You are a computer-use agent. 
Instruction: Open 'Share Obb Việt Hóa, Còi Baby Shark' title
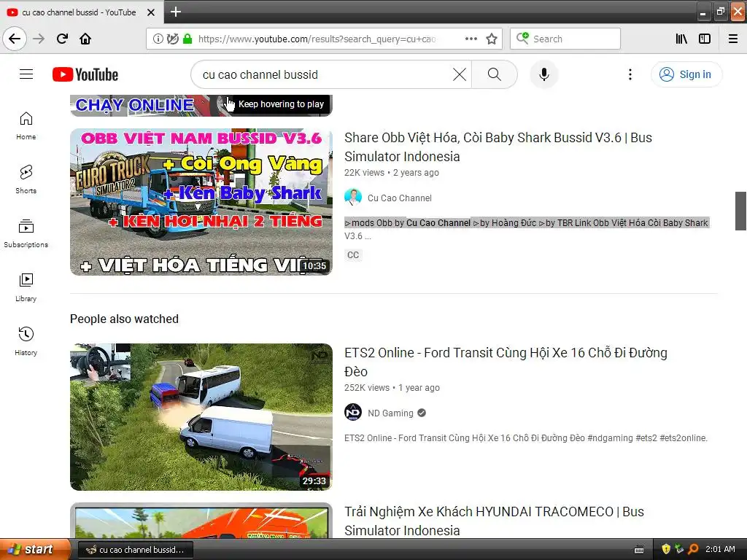(x=498, y=147)
